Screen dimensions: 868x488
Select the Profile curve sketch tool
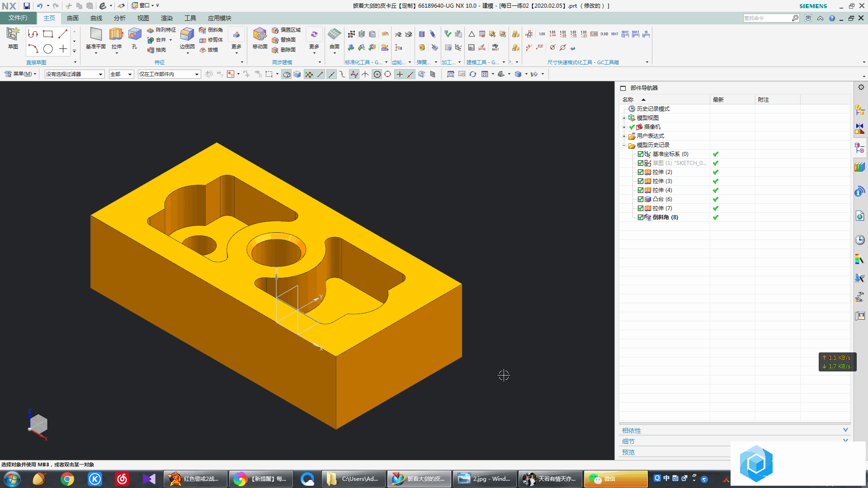33,34
